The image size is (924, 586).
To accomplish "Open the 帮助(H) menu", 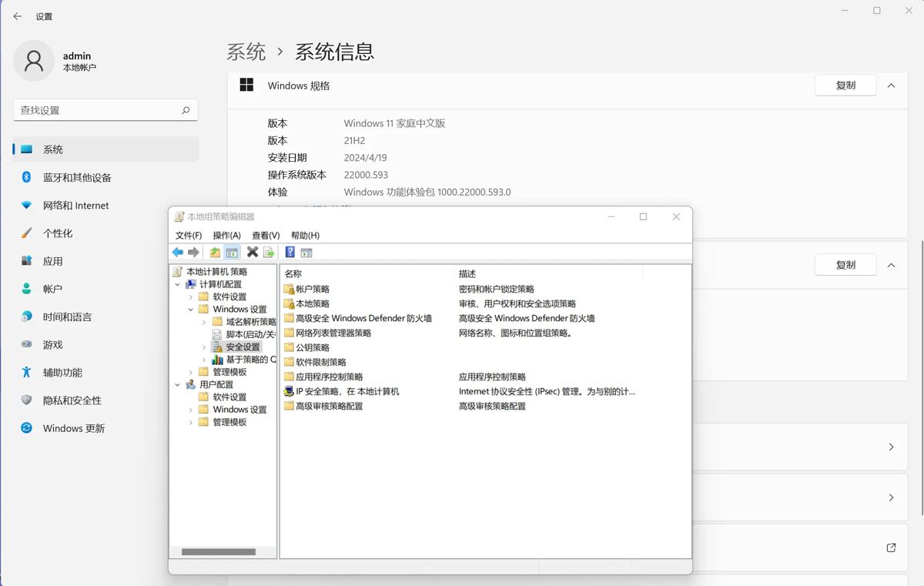I will point(305,235).
